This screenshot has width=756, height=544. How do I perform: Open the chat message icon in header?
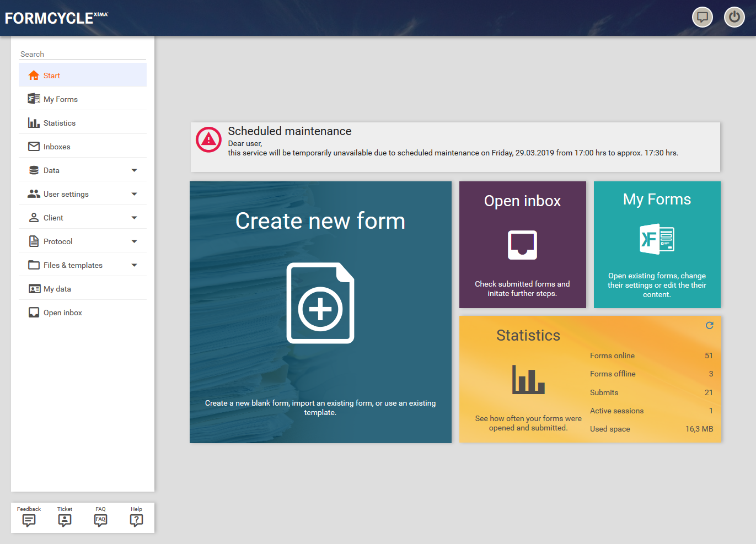[x=702, y=17]
